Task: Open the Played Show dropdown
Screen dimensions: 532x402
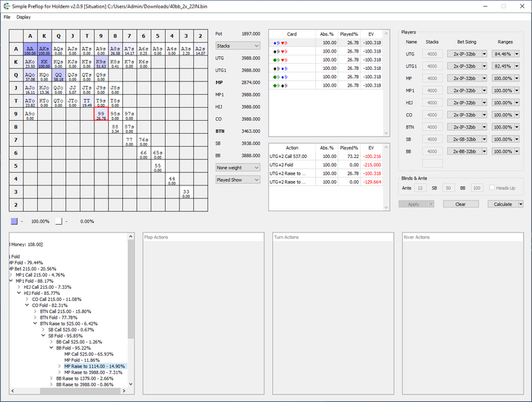Action: click(x=238, y=180)
